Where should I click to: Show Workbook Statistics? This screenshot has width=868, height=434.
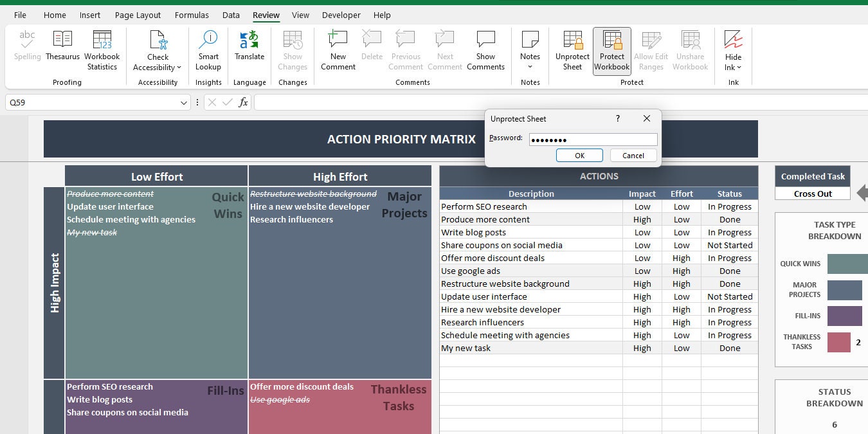point(102,50)
